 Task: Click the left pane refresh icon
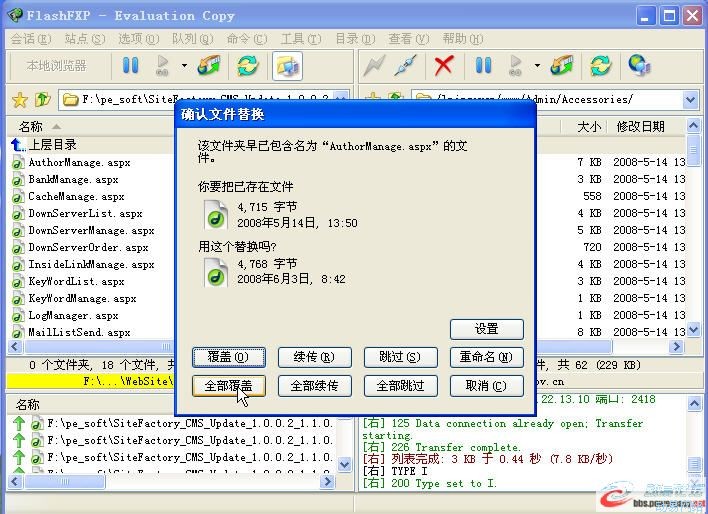(247, 66)
